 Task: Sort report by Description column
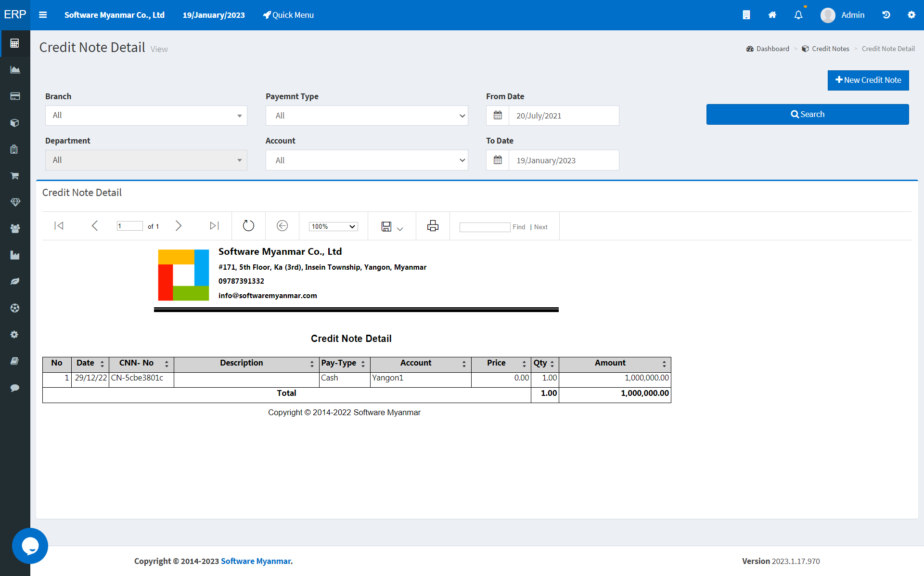[x=312, y=364]
